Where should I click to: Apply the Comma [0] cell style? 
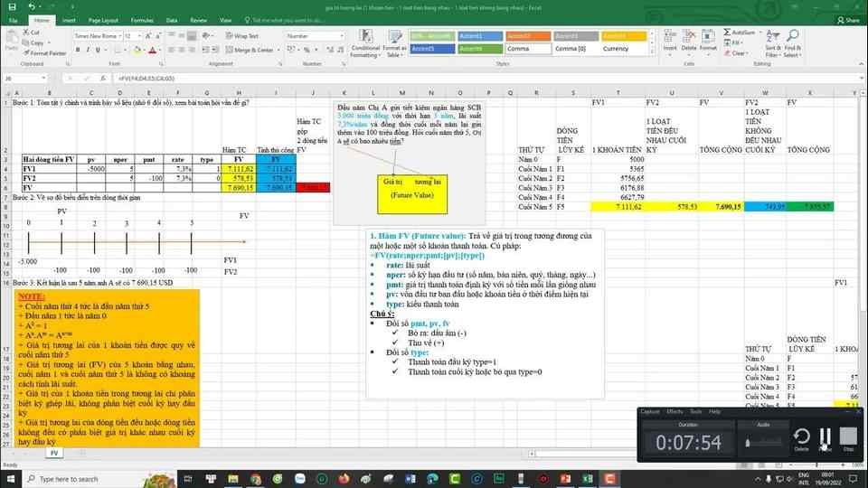pyautogui.click(x=576, y=49)
